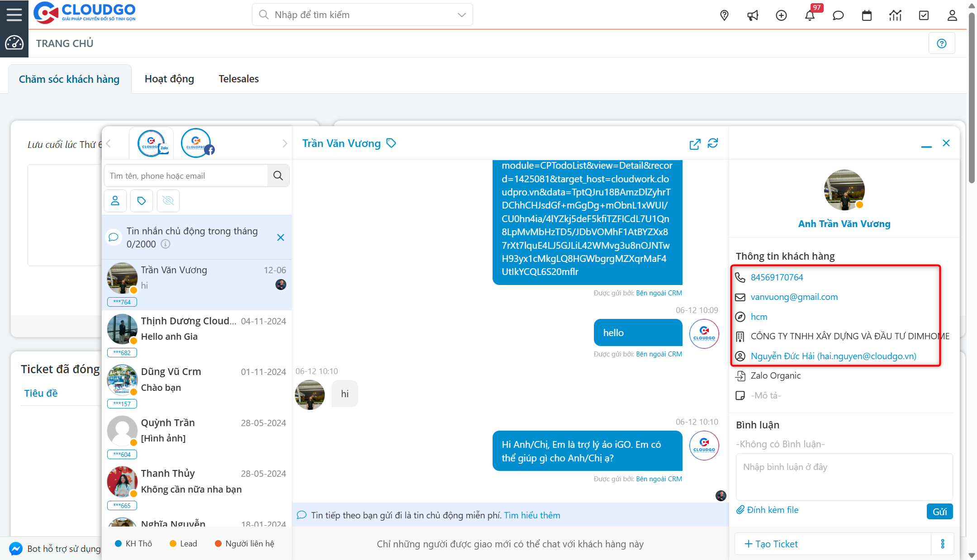Open the conversation in a new window
Screen dimensions: 977x560
coord(695,143)
